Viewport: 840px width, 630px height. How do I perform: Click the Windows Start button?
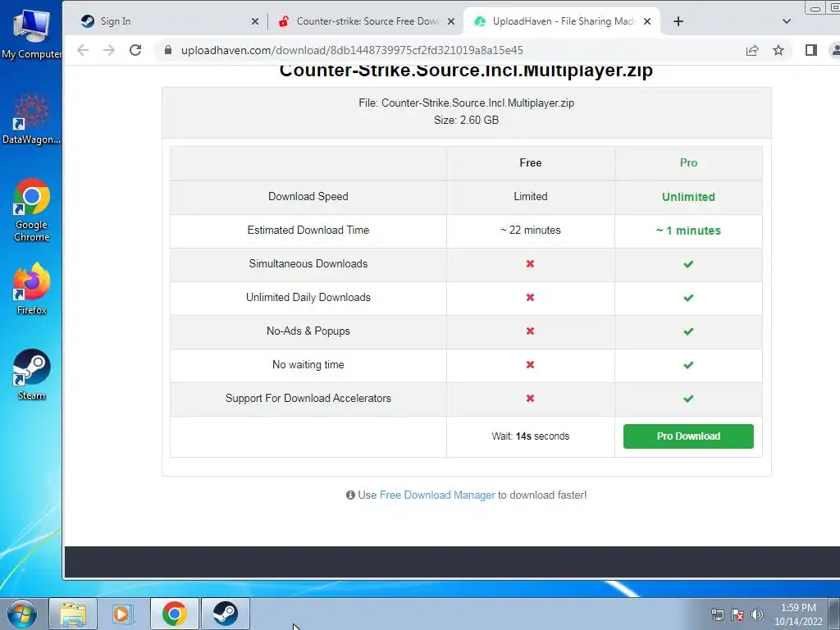(22, 614)
